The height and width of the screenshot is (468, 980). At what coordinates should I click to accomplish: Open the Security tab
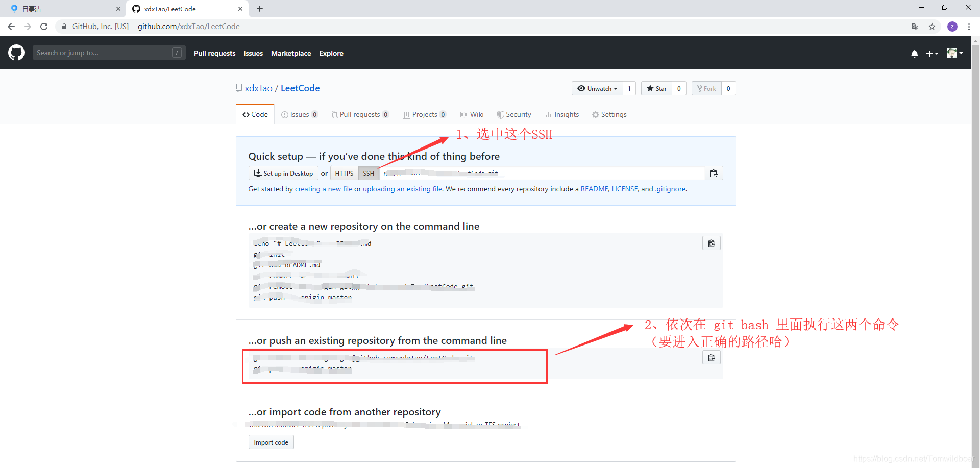(x=514, y=114)
